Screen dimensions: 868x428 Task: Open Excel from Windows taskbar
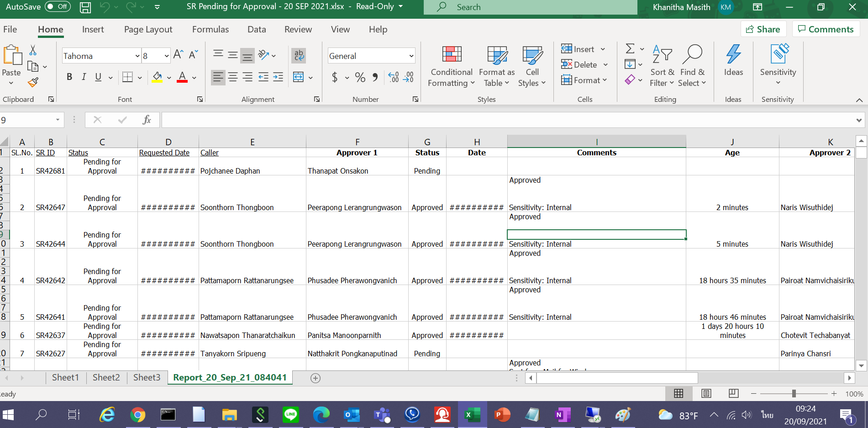click(472, 415)
